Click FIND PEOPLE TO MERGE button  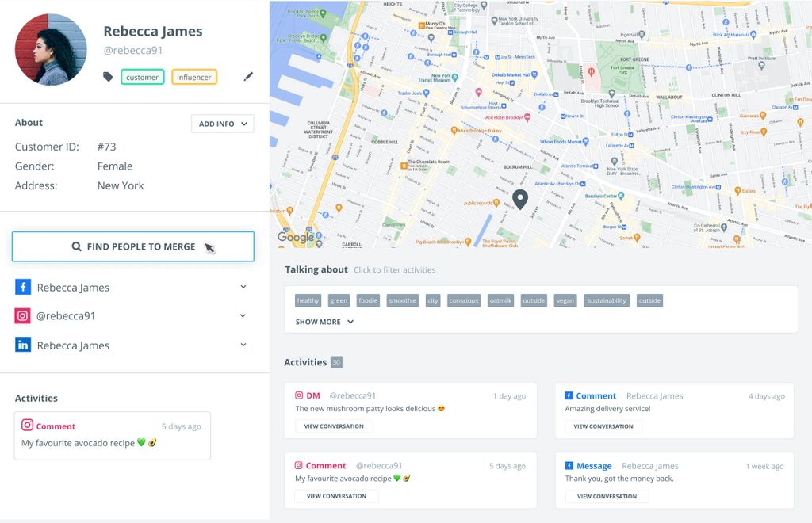[x=133, y=246]
